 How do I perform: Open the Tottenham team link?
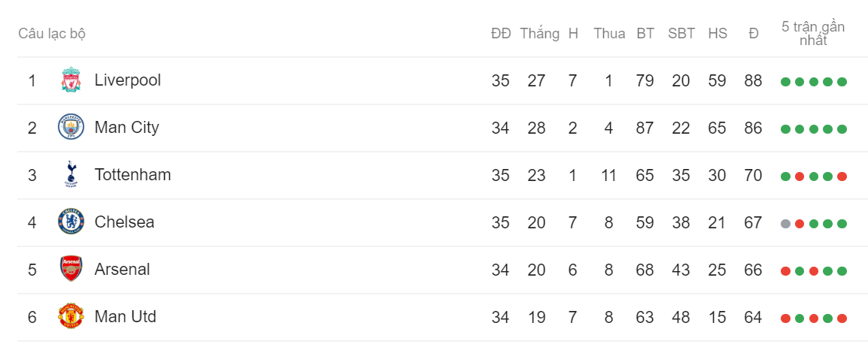[x=133, y=175]
